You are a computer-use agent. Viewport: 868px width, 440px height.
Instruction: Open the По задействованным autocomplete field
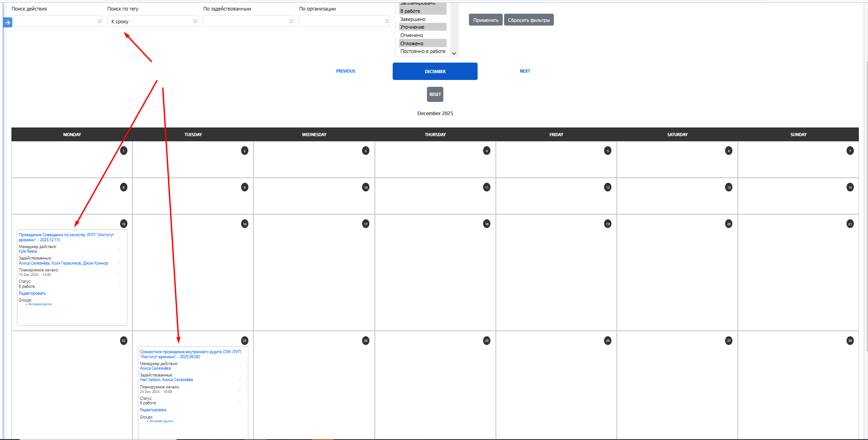pyautogui.click(x=246, y=21)
